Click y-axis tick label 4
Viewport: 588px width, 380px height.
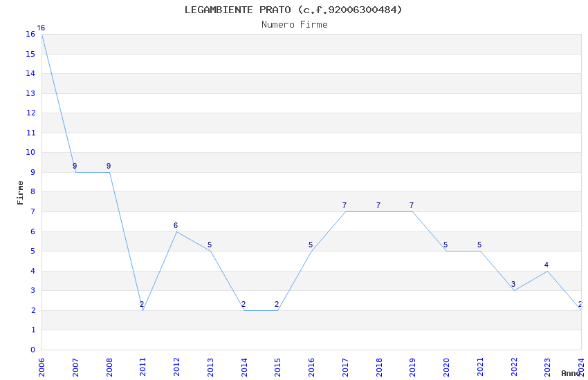point(33,271)
